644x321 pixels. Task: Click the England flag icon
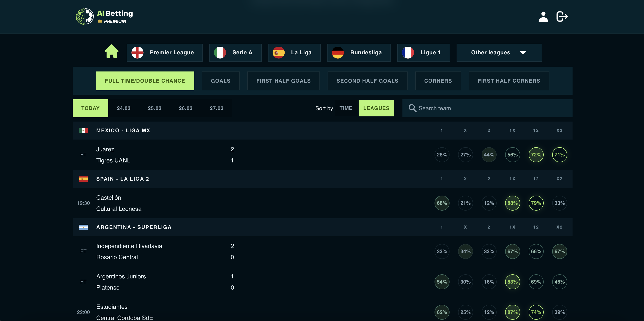click(138, 52)
